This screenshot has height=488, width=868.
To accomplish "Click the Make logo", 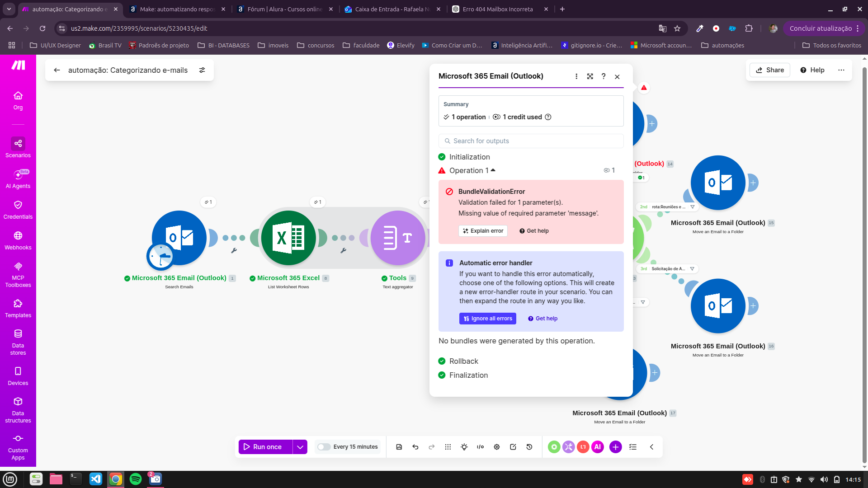I will [x=18, y=66].
